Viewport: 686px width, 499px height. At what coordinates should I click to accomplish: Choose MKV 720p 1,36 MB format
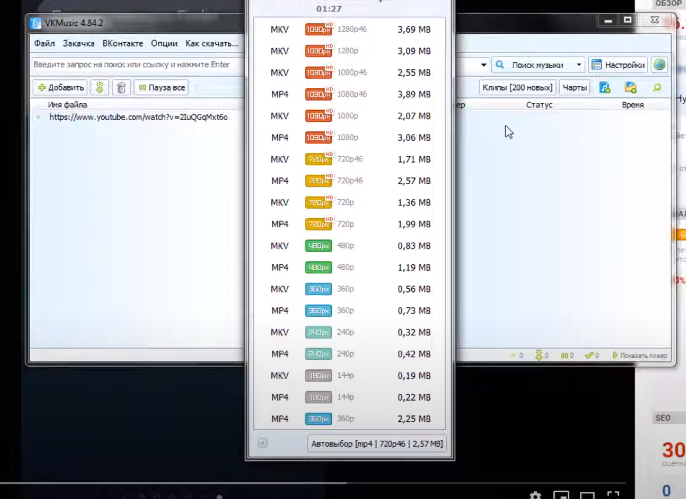(350, 202)
